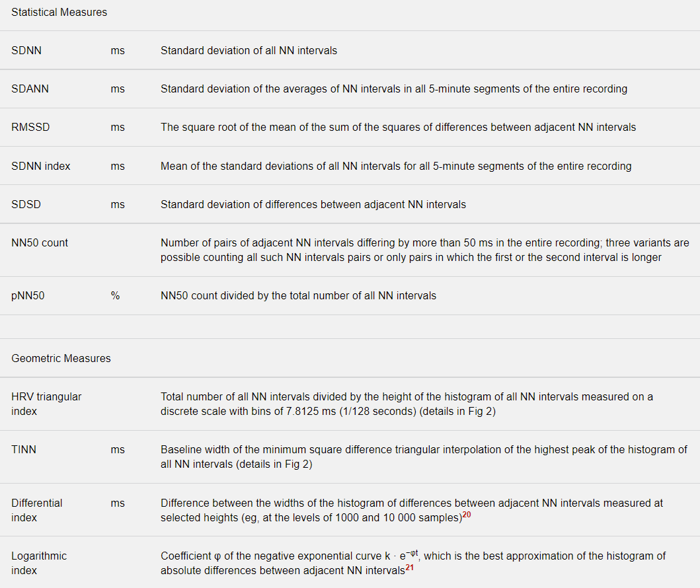
Task: Click the RMSSD variable name
Action: tap(30, 127)
